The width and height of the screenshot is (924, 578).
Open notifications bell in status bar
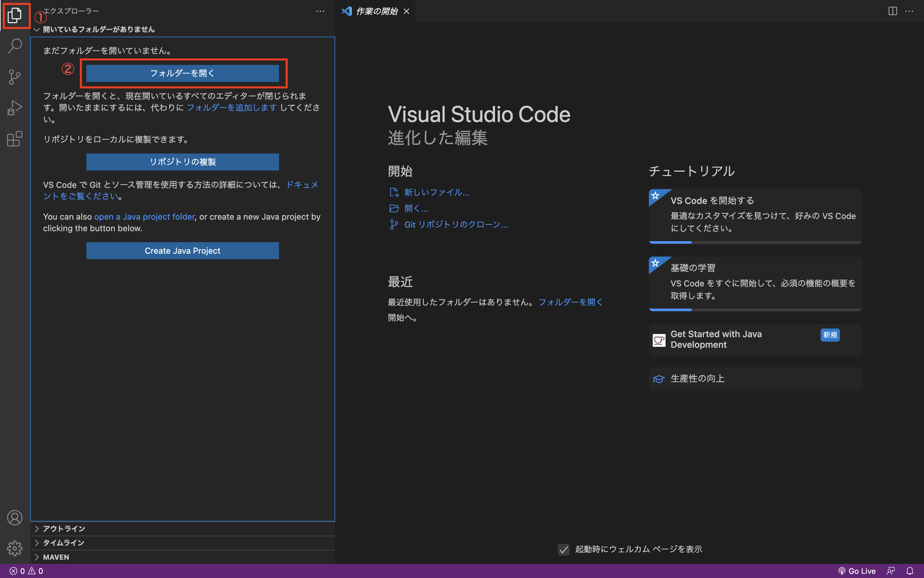pos(910,571)
